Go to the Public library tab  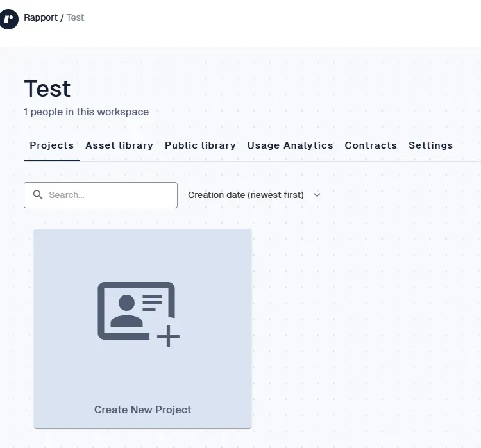(200, 145)
